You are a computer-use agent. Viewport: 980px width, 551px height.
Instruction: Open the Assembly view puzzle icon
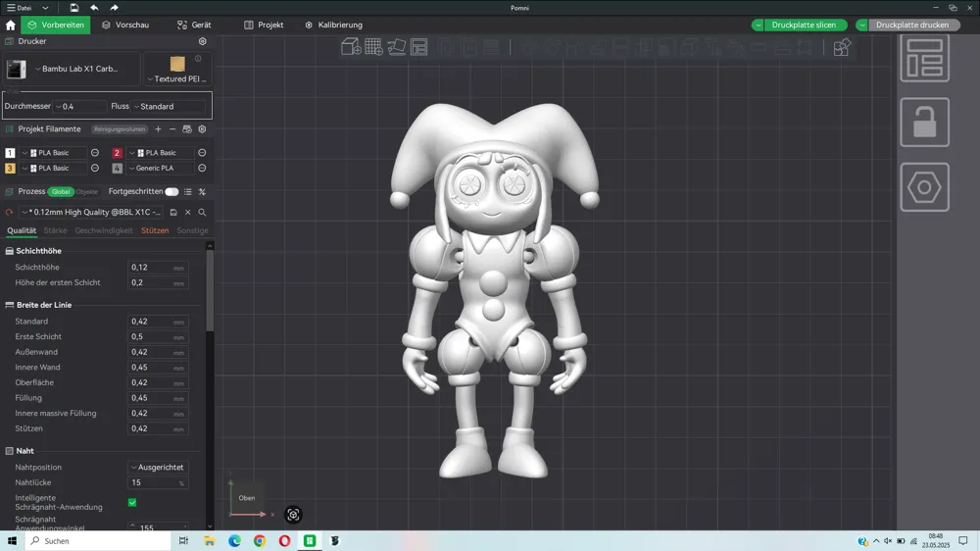pyautogui.click(x=842, y=47)
